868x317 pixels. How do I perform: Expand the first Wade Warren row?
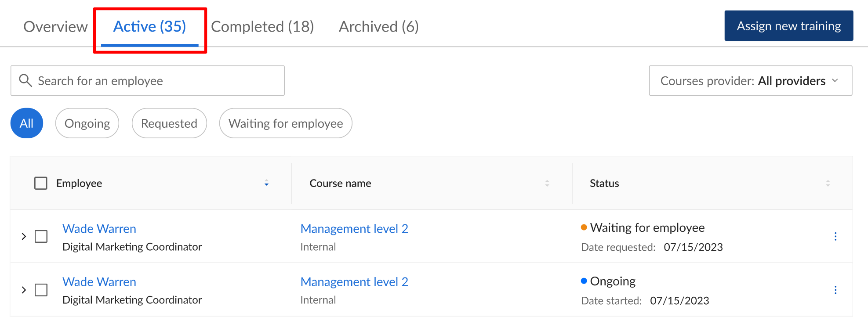coord(24,237)
